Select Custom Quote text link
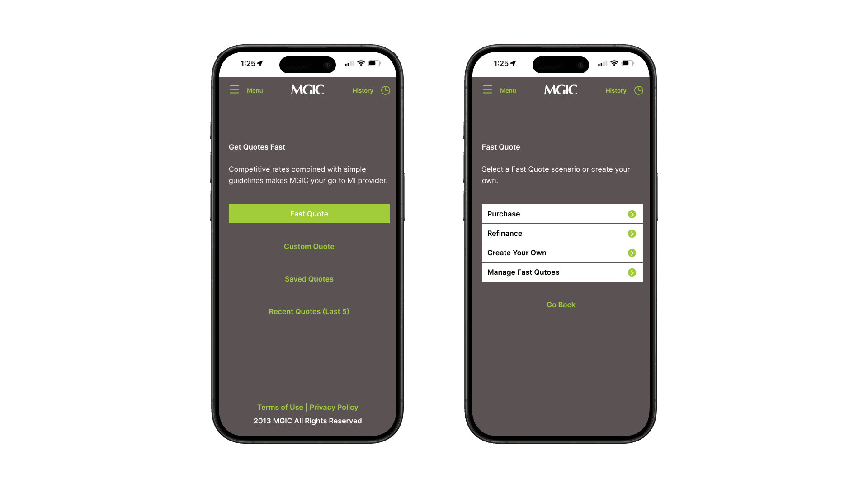The height and width of the screenshot is (488, 868). [309, 246]
